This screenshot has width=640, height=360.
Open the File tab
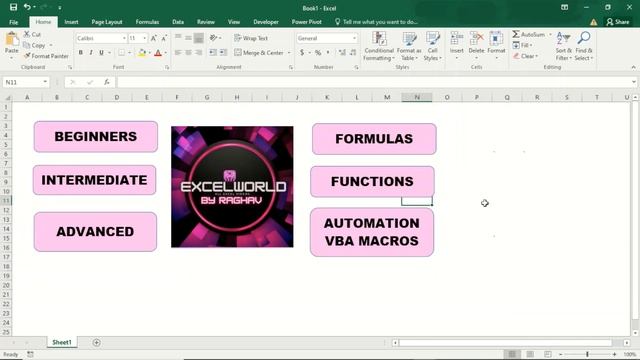point(13,22)
